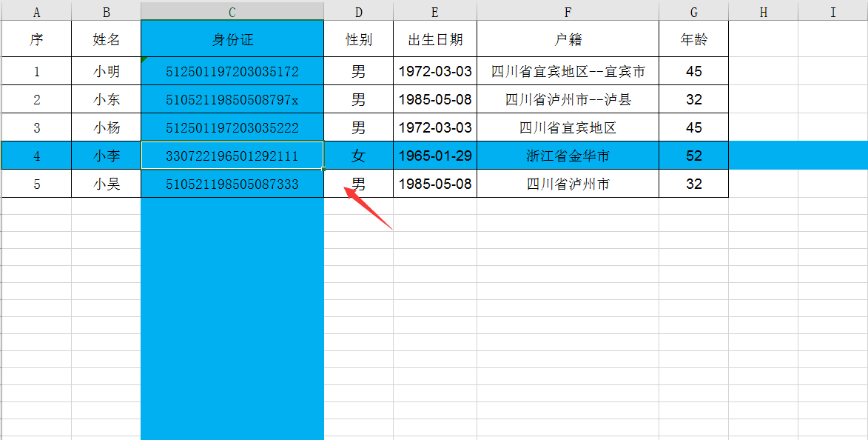Select column B header

point(107,12)
